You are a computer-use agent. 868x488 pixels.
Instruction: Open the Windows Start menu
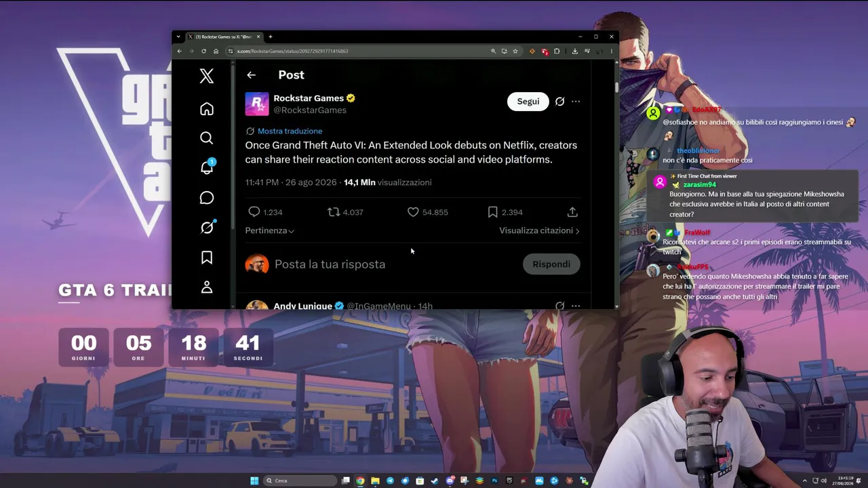[x=254, y=481]
